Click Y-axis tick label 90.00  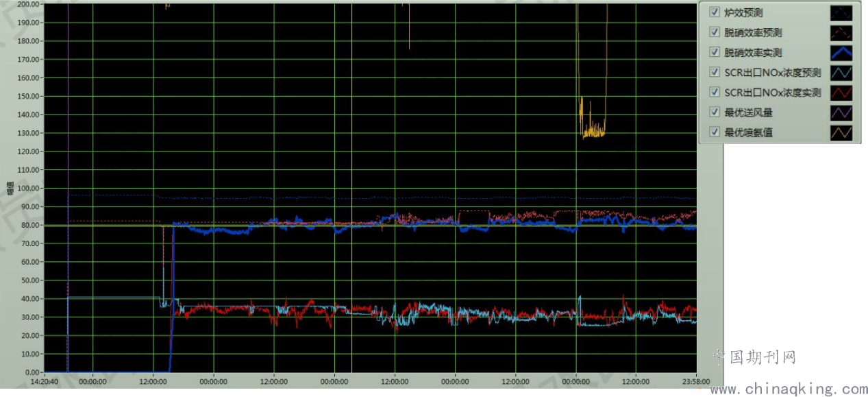(30, 206)
